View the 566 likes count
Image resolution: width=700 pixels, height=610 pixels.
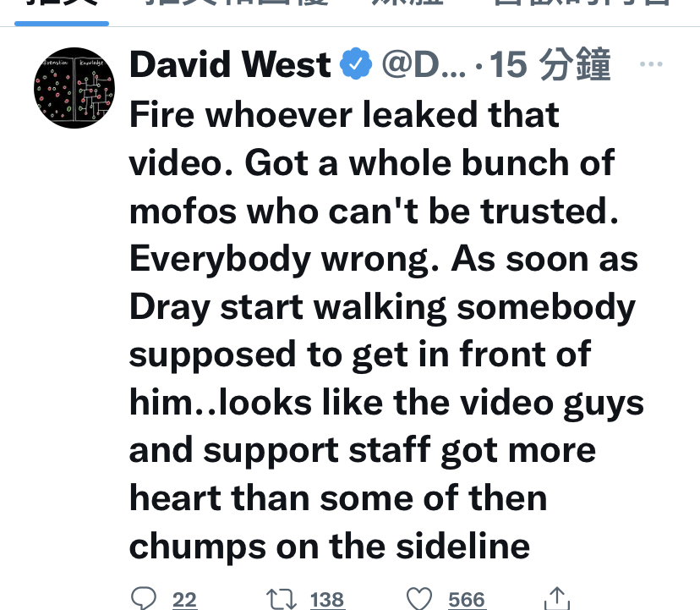(x=467, y=600)
